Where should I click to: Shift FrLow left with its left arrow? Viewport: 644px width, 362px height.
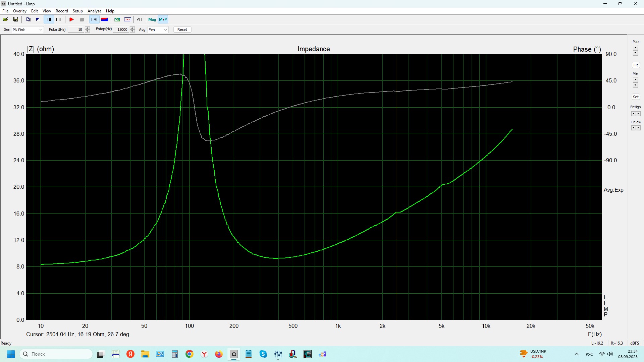(634, 128)
